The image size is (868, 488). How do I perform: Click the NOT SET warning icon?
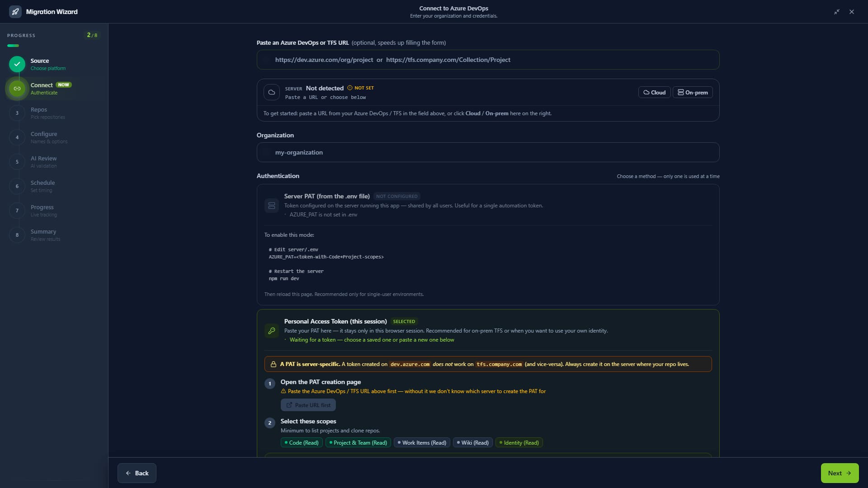[x=349, y=88]
